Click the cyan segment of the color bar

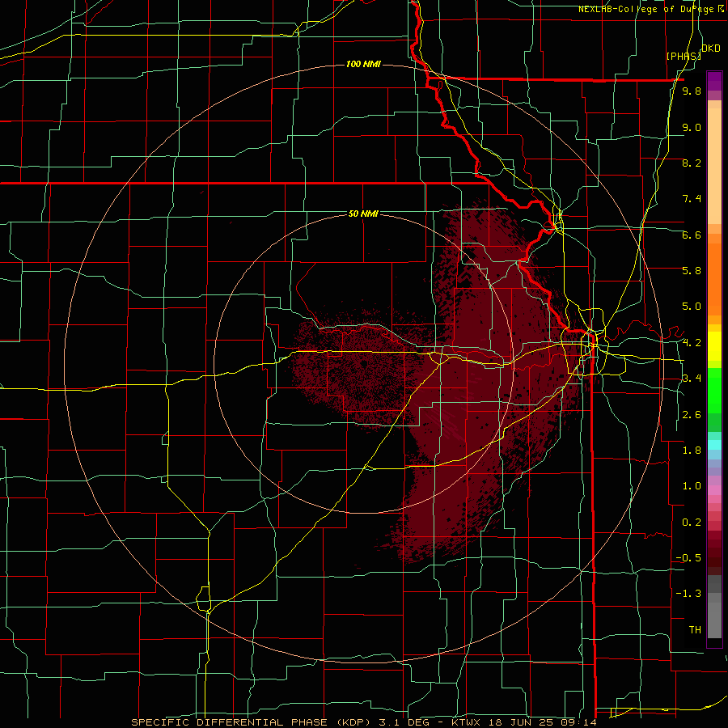pyautogui.click(x=714, y=445)
